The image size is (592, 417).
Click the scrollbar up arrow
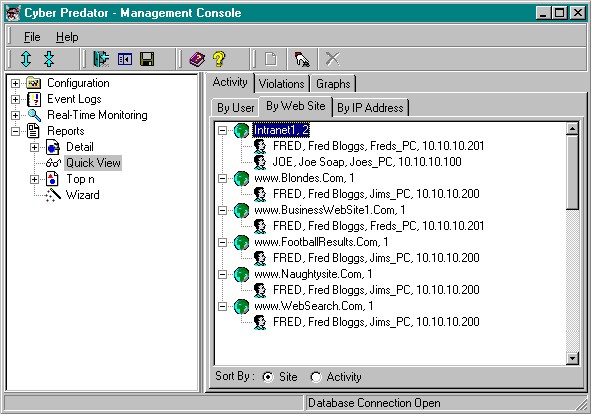572,128
